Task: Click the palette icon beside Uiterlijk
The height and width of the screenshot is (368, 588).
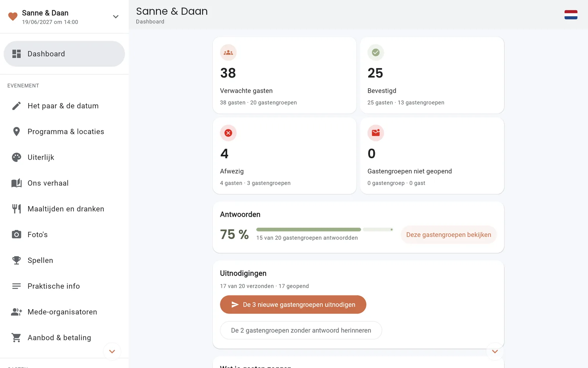Action: point(17,158)
